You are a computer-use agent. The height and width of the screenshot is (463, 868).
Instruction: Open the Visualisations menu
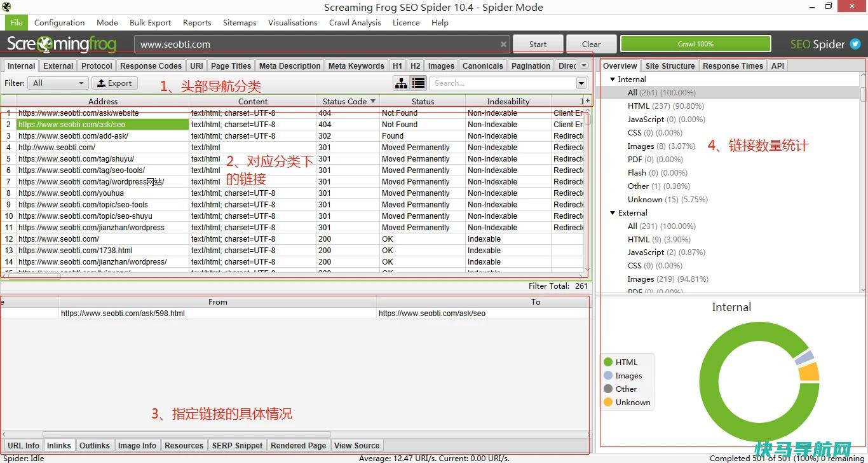coord(292,22)
